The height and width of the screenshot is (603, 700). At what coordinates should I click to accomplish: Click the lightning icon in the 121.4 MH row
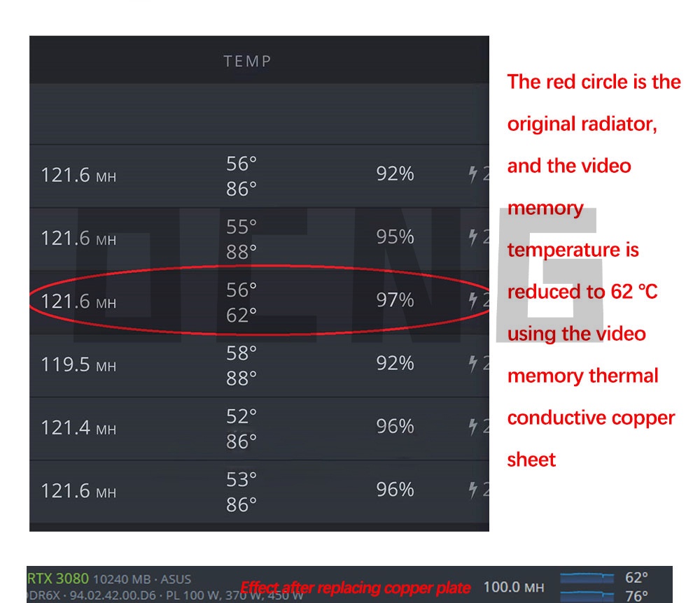pos(473,427)
